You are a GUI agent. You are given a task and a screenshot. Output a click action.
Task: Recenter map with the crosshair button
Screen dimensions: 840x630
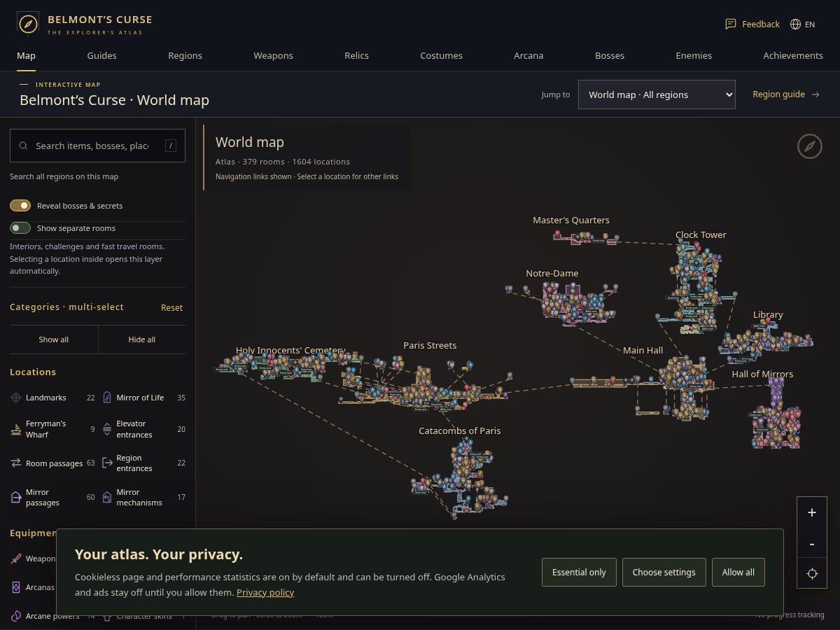pos(812,573)
